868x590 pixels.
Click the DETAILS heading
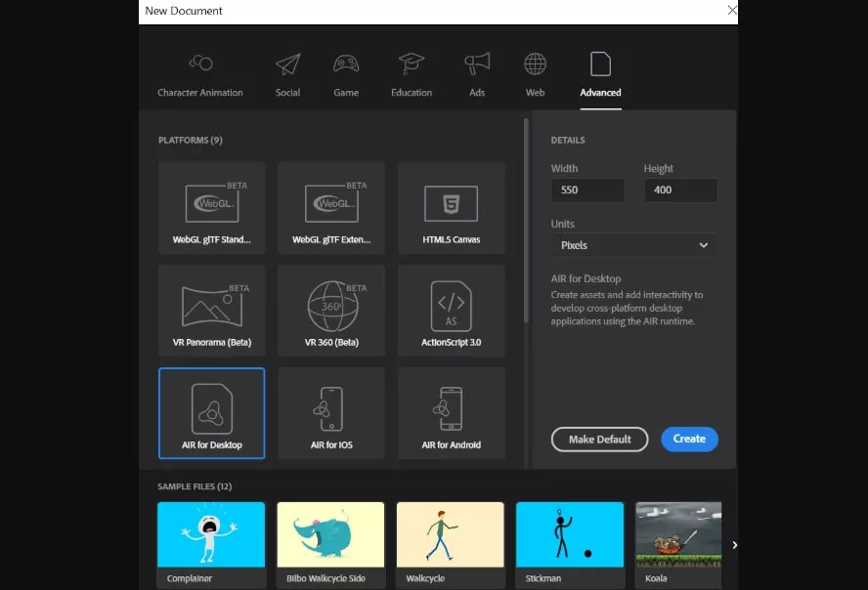tap(567, 140)
